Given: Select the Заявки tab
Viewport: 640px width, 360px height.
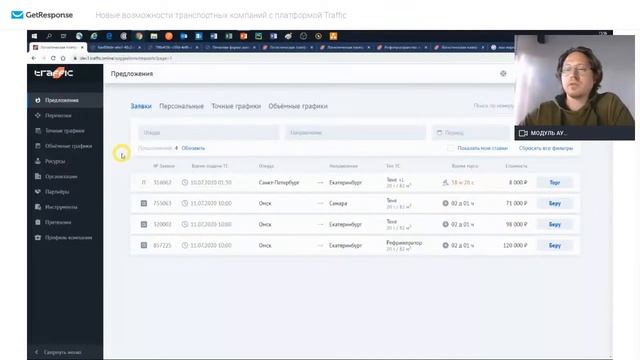Looking at the screenshot, I should tap(141, 106).
